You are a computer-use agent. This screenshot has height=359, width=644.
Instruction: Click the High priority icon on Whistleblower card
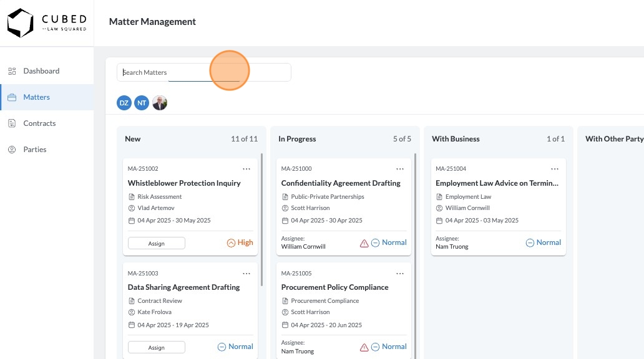click(x=231, y=243)
